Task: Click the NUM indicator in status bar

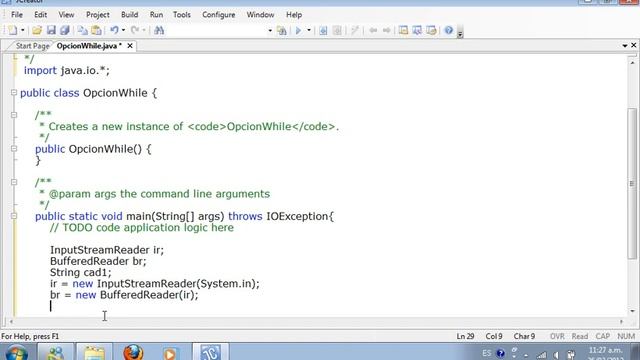Action: click(626, 336)
